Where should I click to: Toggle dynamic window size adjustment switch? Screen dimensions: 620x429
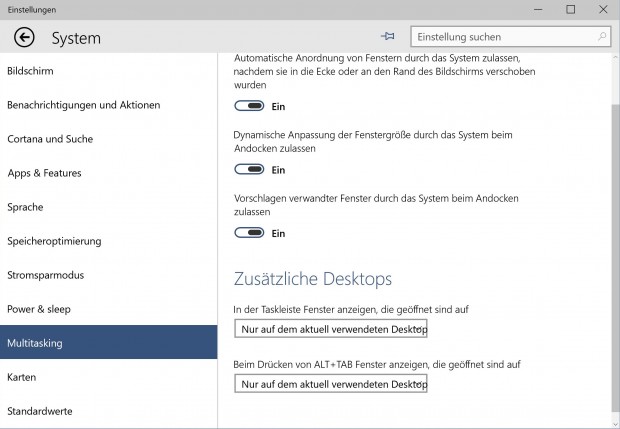249,169
